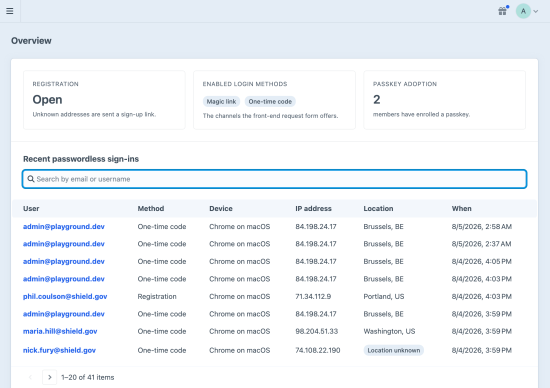The height and width of the screenshot is (388, 550).
Task: Click the user avatar labeled A
Action: tap(523, 11)
